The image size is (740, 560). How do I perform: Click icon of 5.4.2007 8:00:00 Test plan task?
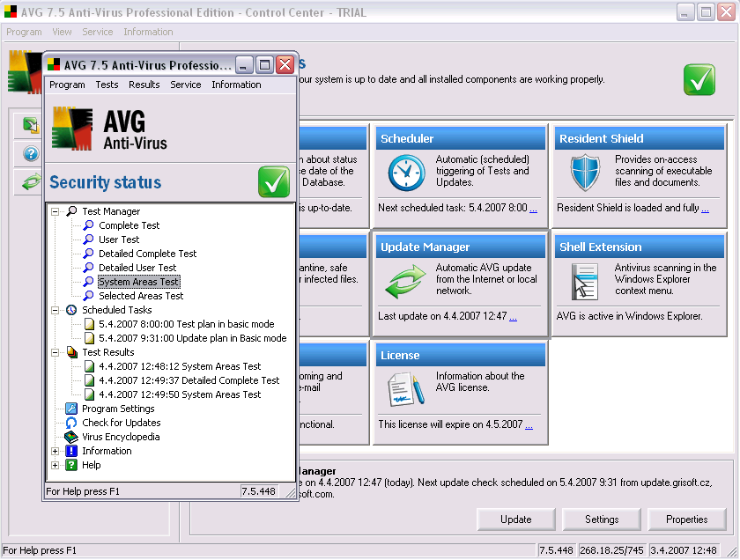pyautogui.click(x=89, y=324)
